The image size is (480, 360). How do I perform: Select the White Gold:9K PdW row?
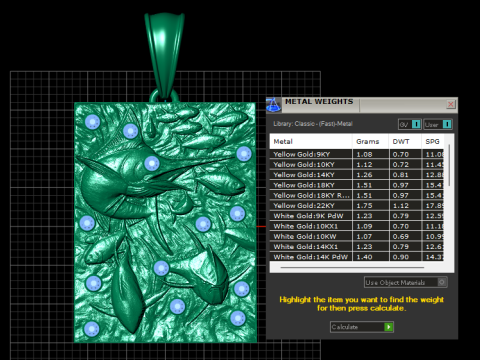pyautogui.click(x=356, y=216)
